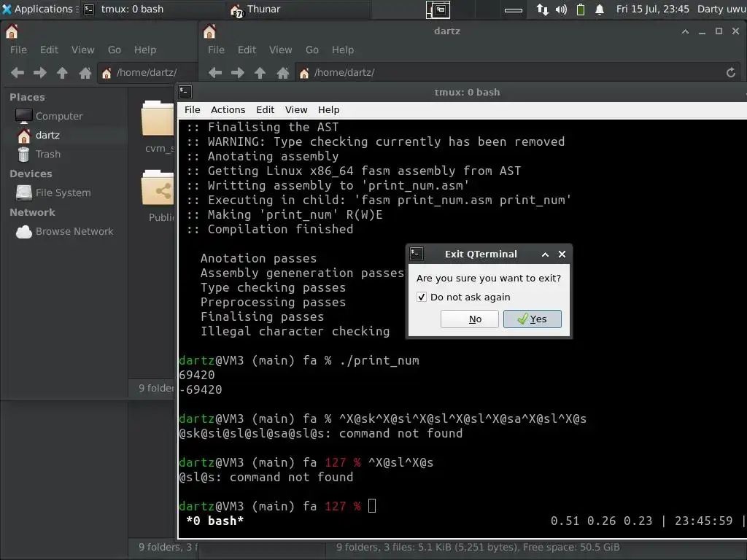747x560 pixels.
Task: Go back in dartz Thunar window
Action: (x=215, y=73)
